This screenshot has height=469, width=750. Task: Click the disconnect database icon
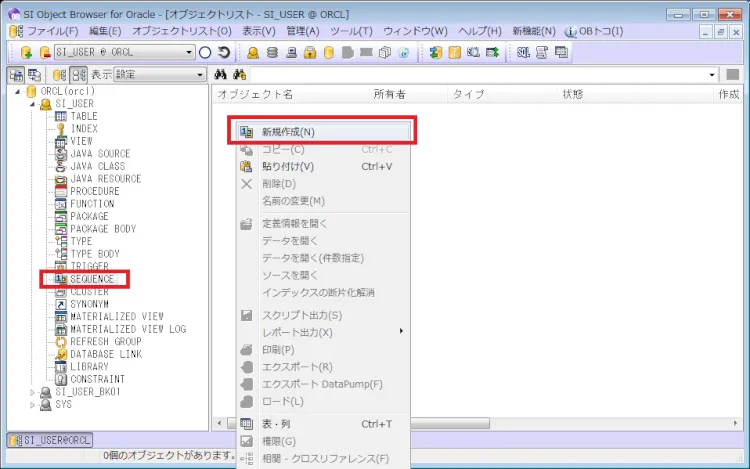pos(45,52)
